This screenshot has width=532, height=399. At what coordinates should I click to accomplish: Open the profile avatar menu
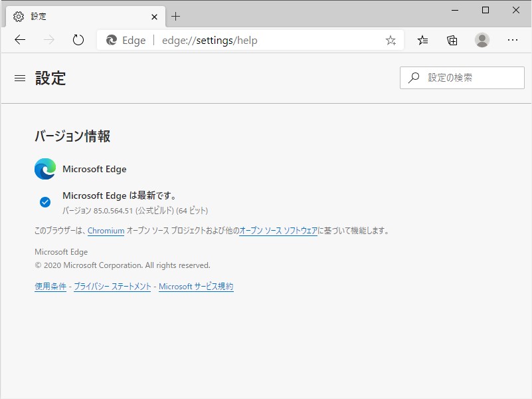coord(482,40)
